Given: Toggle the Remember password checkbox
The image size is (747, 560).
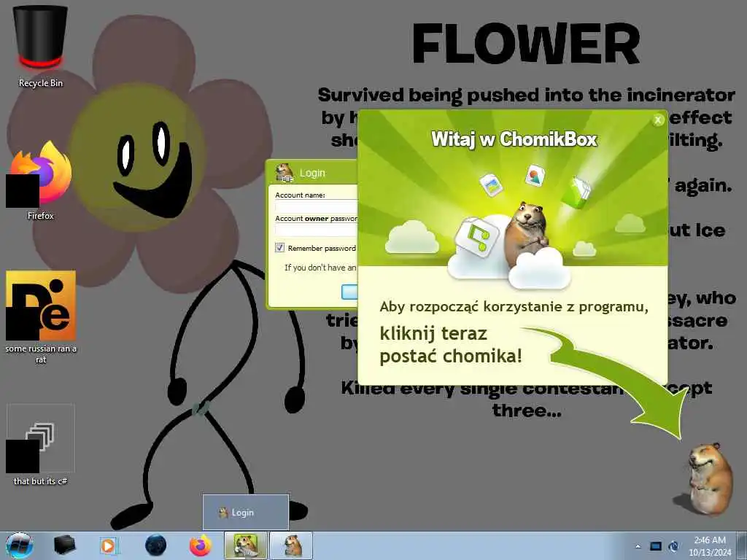Looking at the screenshot, I should [x=279, y=248].
